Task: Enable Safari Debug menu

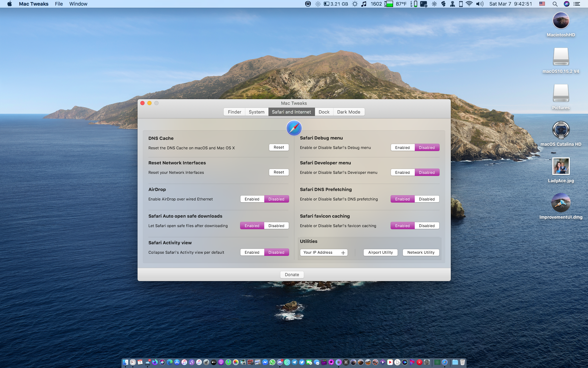Action: 402,148
